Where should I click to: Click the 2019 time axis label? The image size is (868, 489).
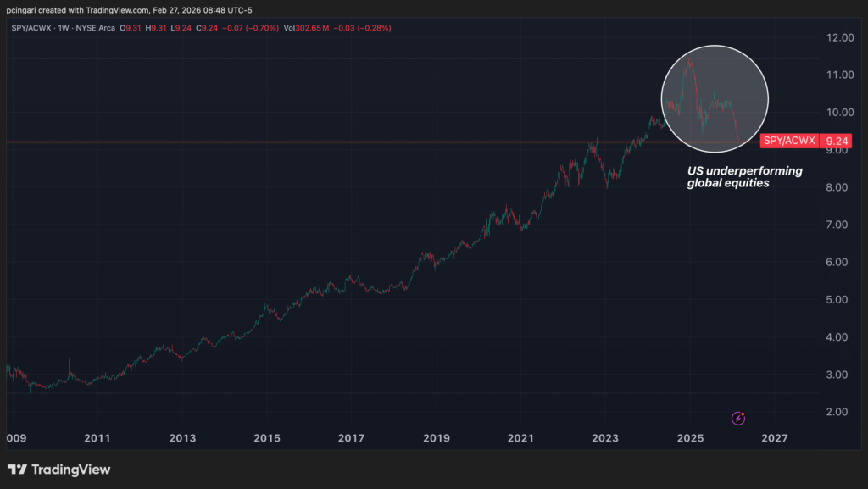(x=437, y=438)
